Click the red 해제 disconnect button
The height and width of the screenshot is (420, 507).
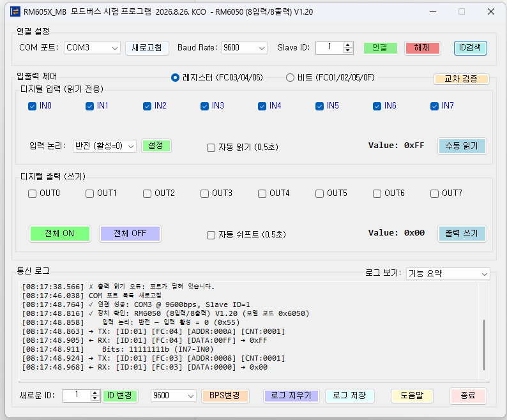(x=422, y=48)
